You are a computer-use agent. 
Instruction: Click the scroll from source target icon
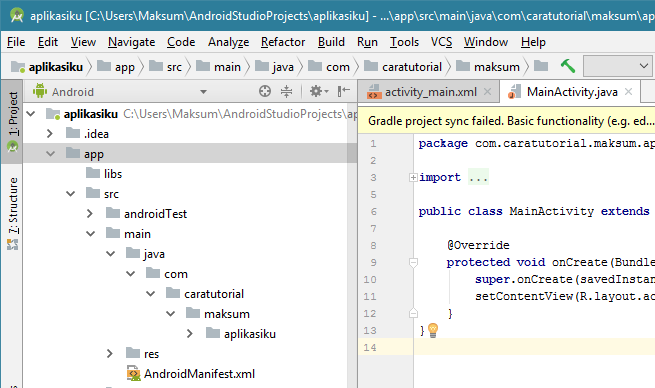click(x=265, y=91)
